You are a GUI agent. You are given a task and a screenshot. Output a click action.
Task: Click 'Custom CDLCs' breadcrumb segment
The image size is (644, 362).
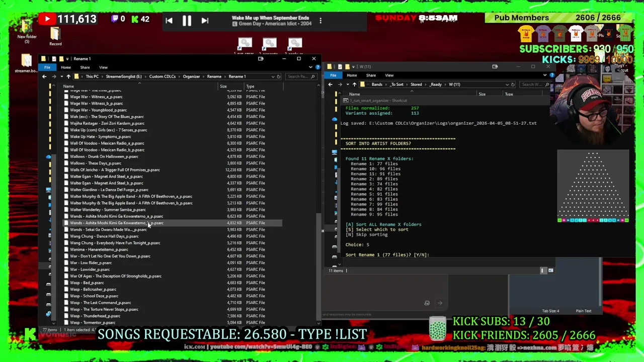tap(163, 76)
